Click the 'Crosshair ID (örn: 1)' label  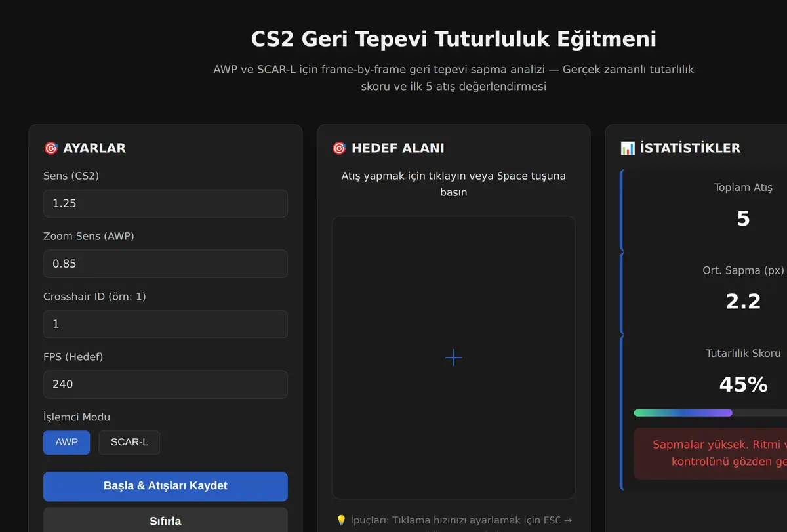click(94, 297)
